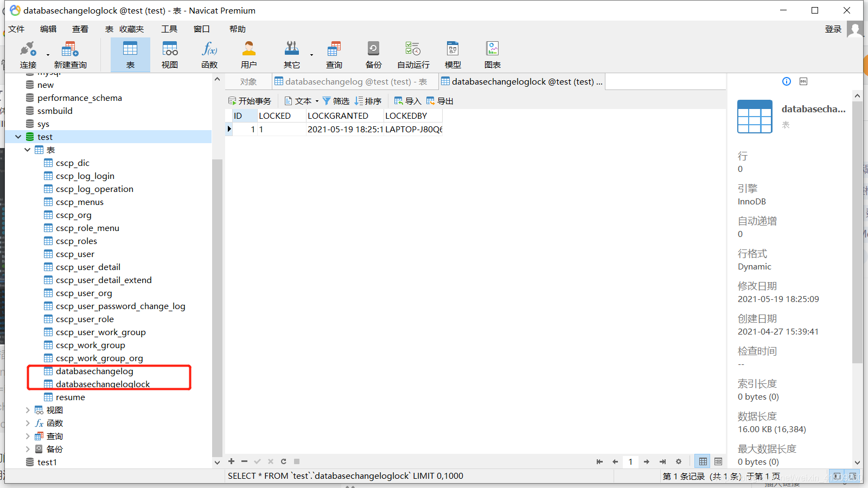The image size is (868, 488).
Task: Add record with plus icon
Action: coord(231,461)
